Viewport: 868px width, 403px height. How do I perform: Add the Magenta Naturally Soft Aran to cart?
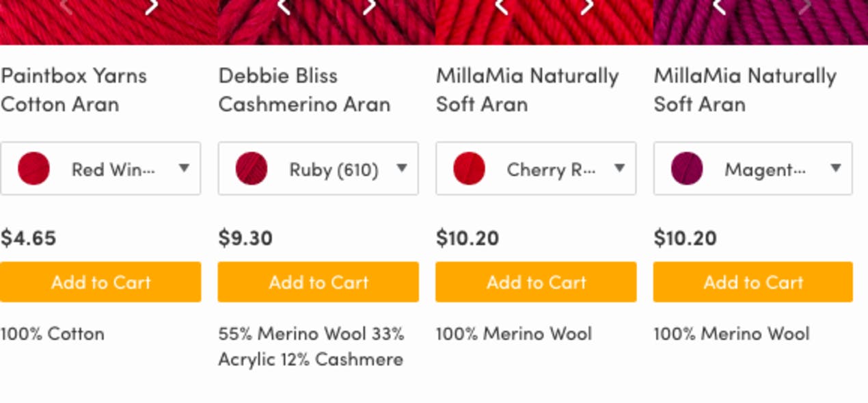pyautogui.click(x=752, y=282)
